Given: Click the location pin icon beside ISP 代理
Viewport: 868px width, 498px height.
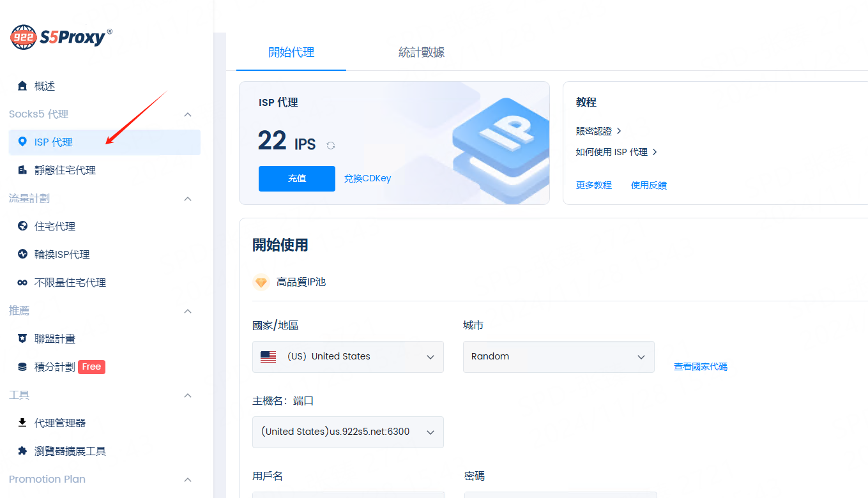Looking at the screenshot, I should (x=22, y=142).
